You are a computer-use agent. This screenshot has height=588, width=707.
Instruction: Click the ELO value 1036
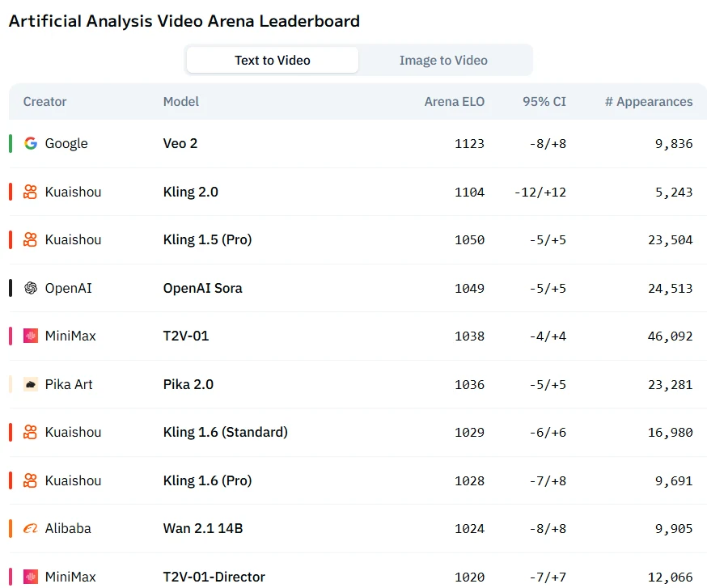point(469,384)
